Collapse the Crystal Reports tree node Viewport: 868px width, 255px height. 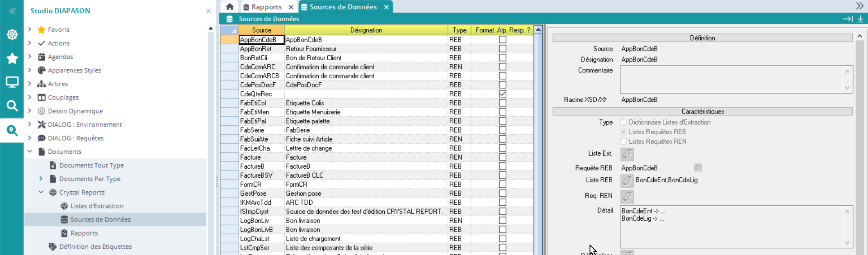click(x=41, y=192)
